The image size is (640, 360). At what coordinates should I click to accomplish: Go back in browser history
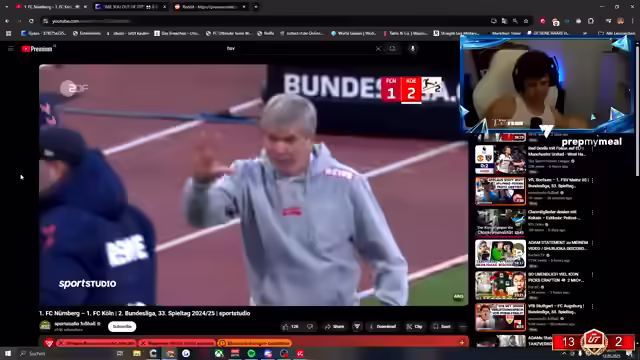click(7, 21)
